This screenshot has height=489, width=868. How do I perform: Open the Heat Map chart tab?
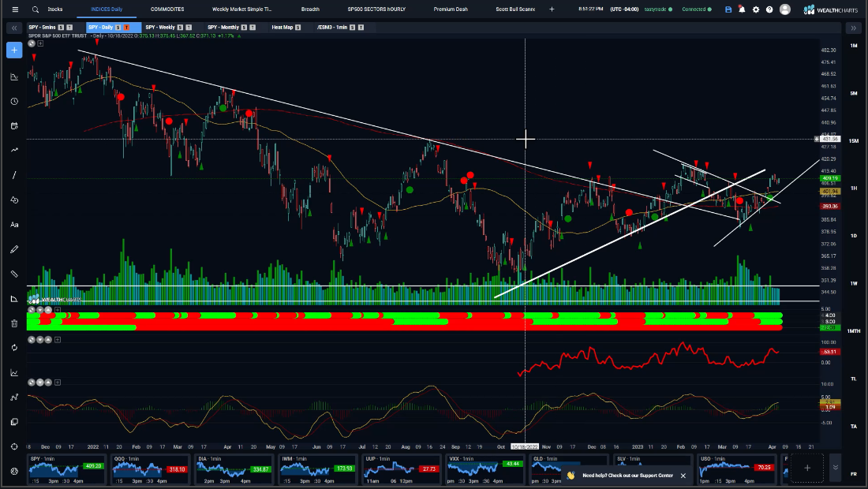(x=282, y=27)
